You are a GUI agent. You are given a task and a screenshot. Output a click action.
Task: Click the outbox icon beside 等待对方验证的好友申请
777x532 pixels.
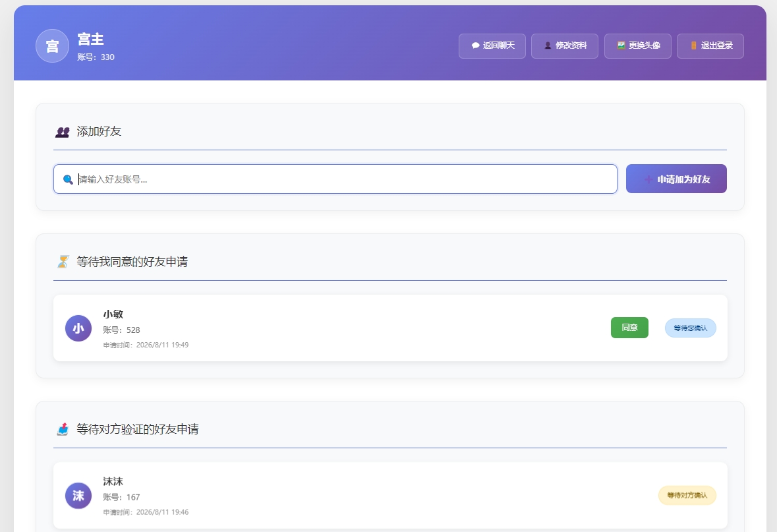click(63, 429)
